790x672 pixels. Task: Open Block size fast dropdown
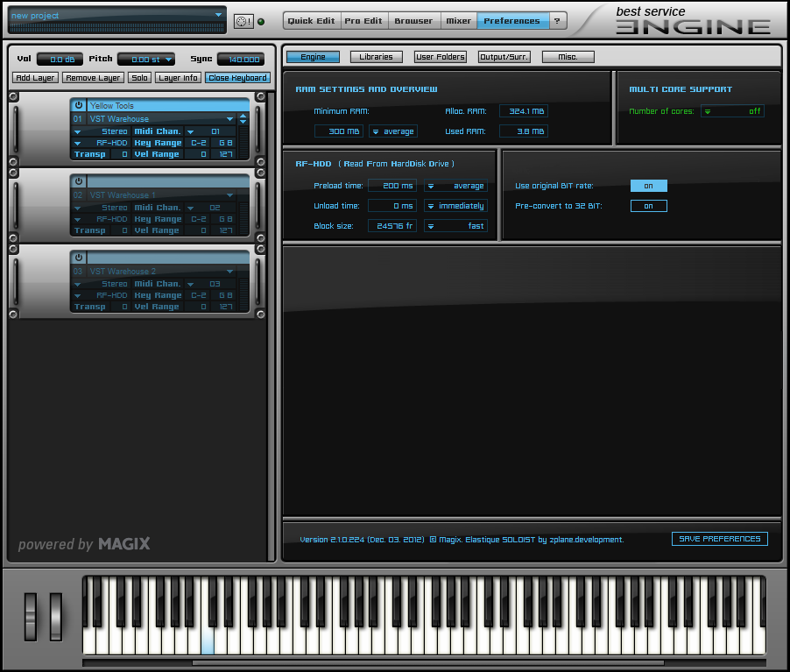455,226
